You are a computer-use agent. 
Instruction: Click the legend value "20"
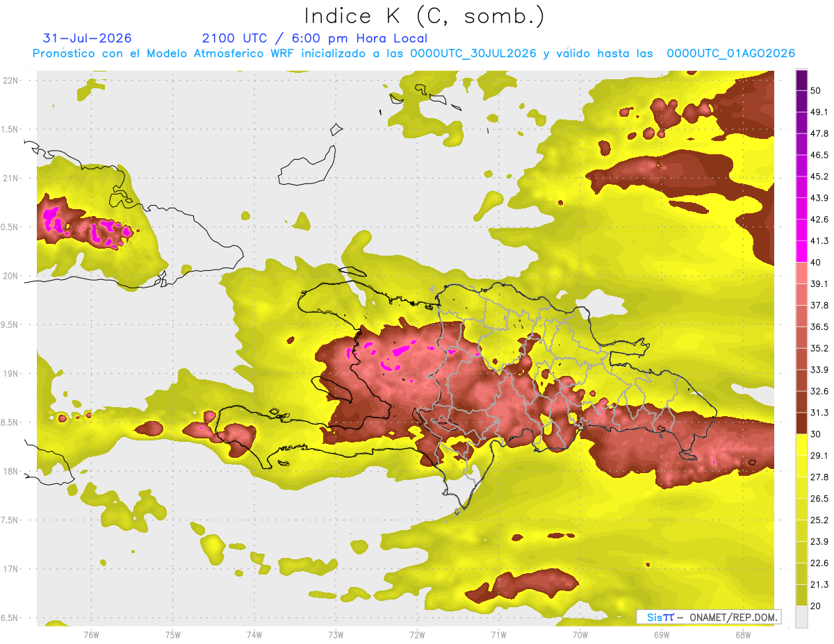816,606
